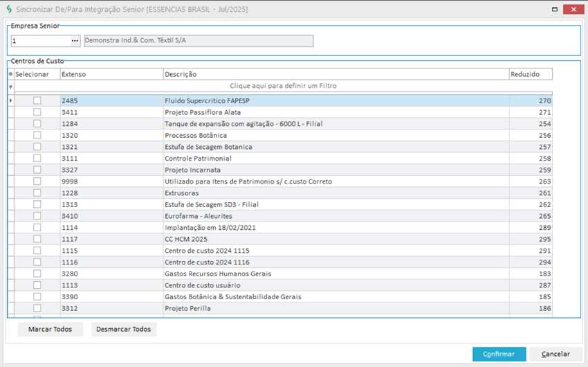Screen dimensions: 588x367
Task: Select checkbox for Projeto Passiflora Alata
Action: click(x=37, y=112)
